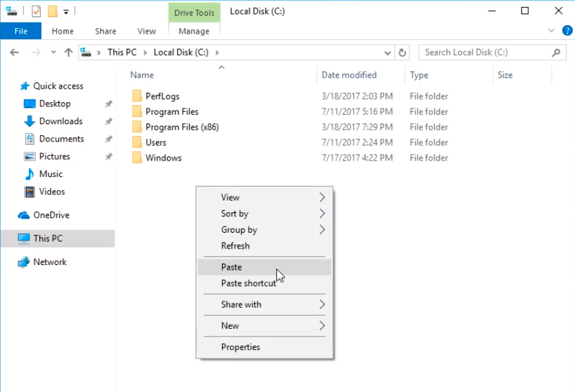This screenshot has width=575, height=392.
Task: Select the Drive Tools contextual tab
Action: tap(194, 13)
